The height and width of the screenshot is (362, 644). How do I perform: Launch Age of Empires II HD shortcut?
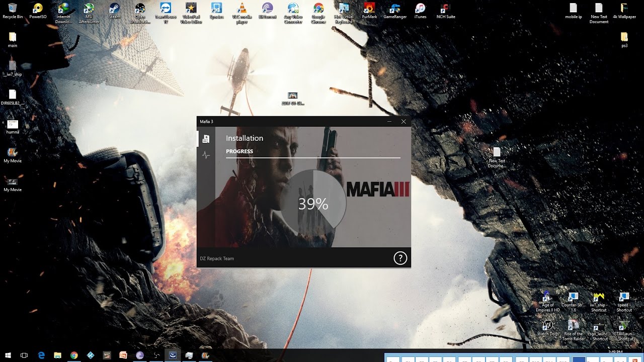548,302
